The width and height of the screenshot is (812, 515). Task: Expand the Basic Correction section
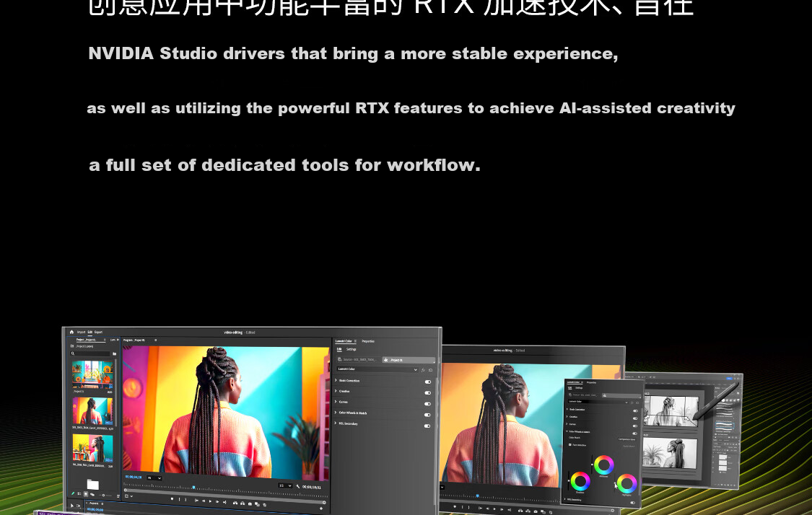336,380
